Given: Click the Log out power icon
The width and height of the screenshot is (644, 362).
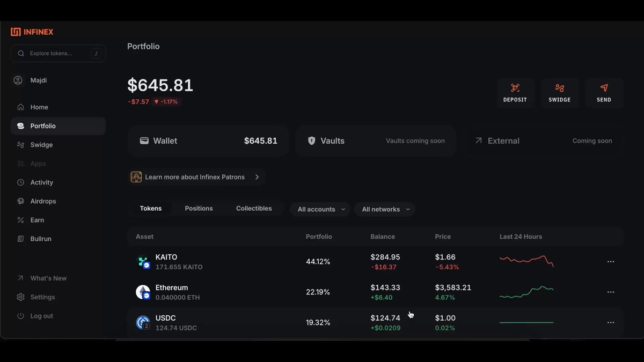Looking at the screenshot, I should 20,316.
